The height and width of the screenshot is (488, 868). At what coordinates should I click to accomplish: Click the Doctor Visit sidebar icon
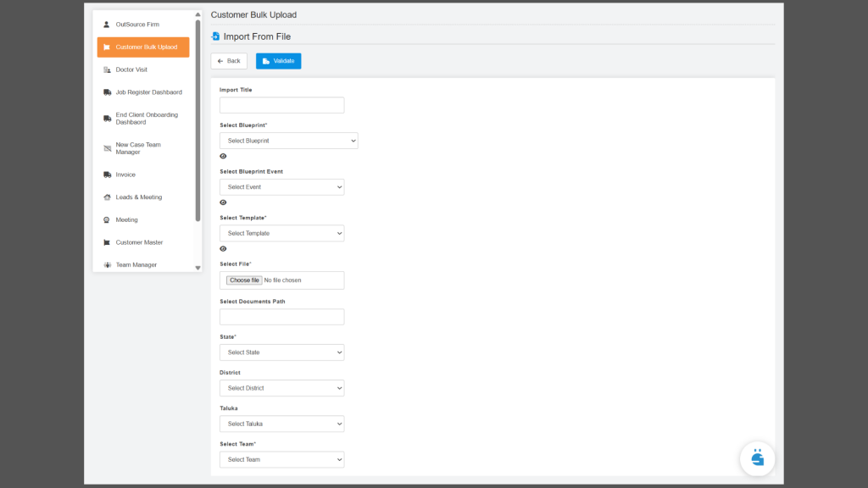tap(107, 69)
